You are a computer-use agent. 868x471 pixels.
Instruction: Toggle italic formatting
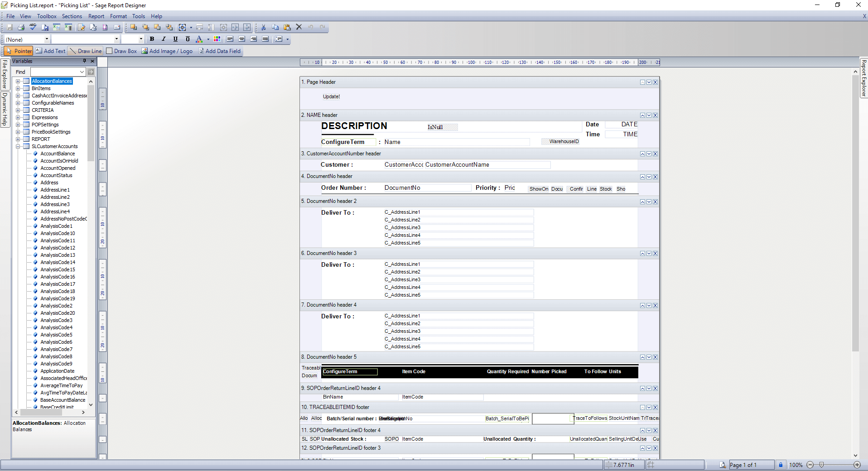click(164, 39)
